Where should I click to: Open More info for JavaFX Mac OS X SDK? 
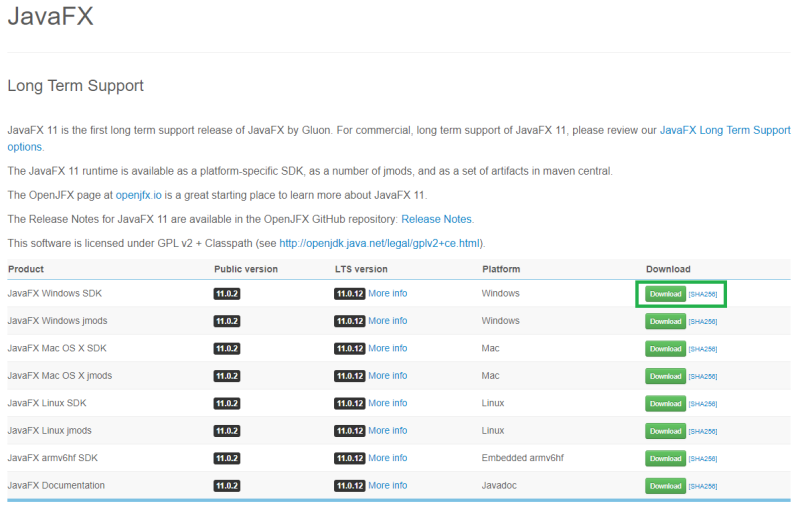point(388,348)
